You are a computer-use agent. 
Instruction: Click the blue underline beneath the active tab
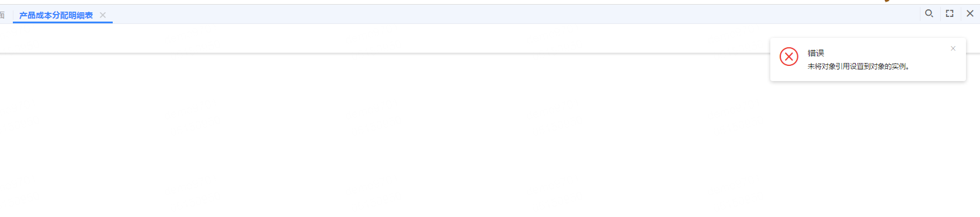(62, 23)
